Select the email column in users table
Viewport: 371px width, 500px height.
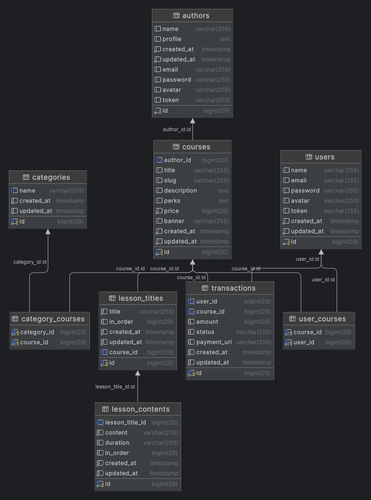pyautogui.click(x=321, y=181)
